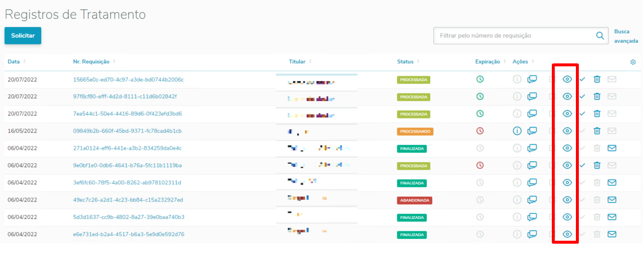View request 09849b2b via eye icon
The width and height of the screenshot is (644, 256).
567,131
